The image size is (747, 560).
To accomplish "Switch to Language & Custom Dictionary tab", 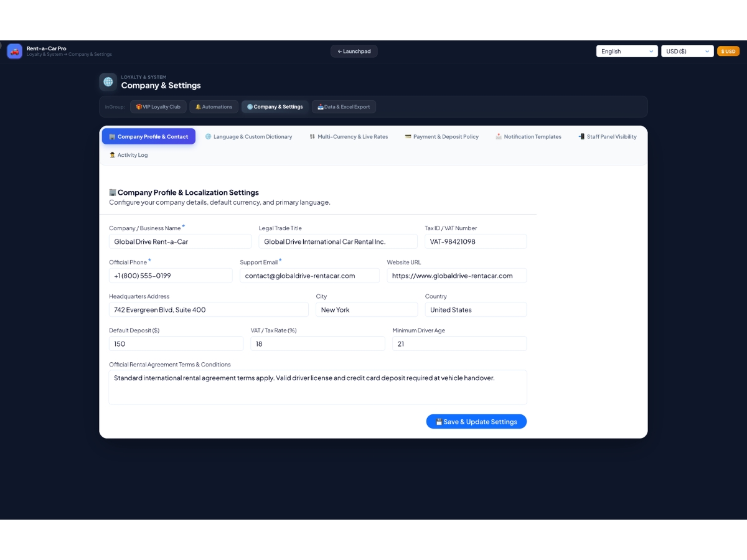I will 249,136.
